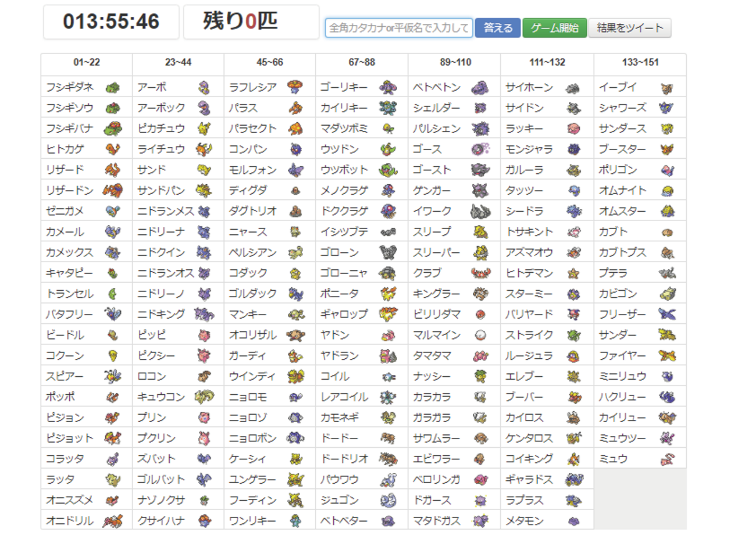Click the ラプラス name text
Viewport: 756px width, 535px height.
(x=525, y=500)
